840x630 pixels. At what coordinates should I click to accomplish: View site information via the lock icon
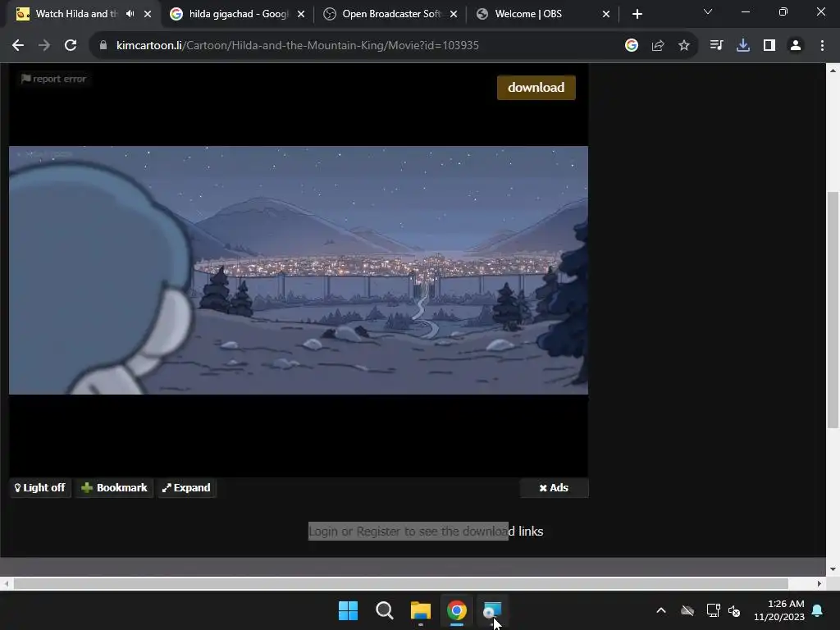tap(103, 46)
